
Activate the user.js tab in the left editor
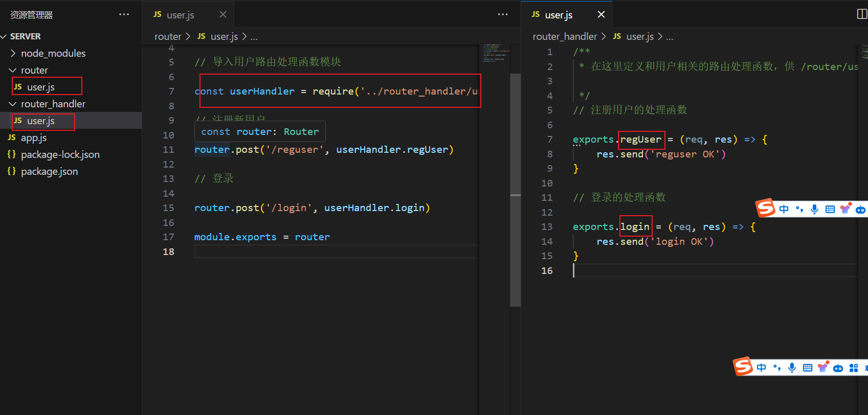(x=180, y=15)
